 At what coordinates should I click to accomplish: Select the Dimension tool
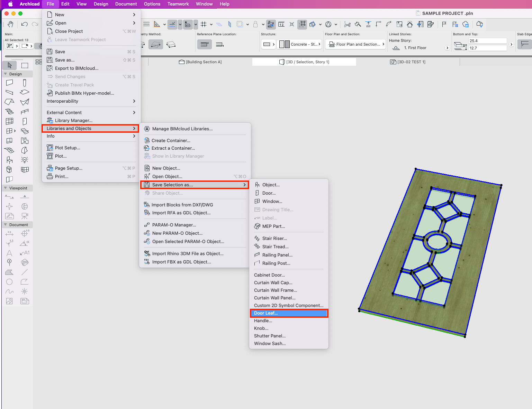[x=10, y=233]
